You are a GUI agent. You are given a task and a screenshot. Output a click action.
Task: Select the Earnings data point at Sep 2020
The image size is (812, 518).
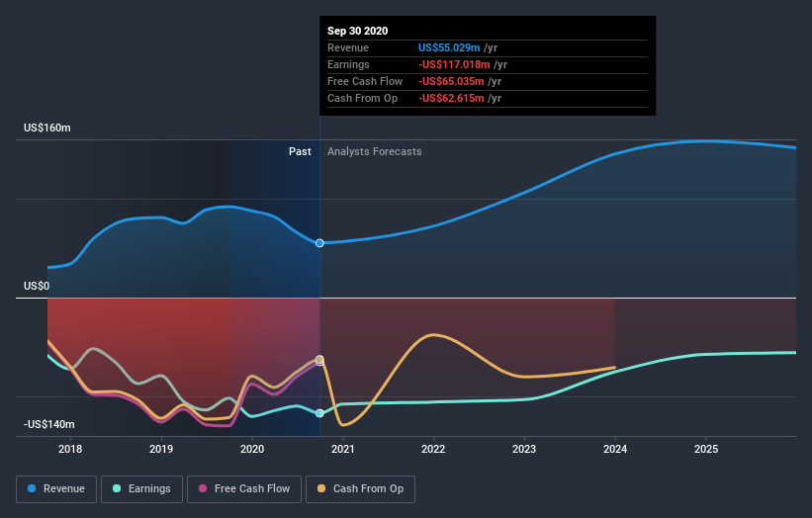tap(320, 413)
